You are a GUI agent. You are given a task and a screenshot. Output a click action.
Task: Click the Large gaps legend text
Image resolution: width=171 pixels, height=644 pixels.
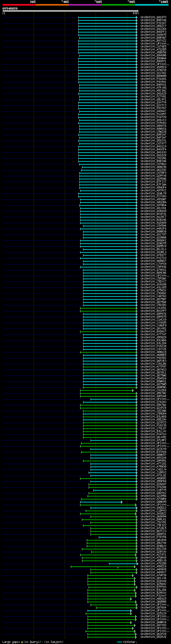(x=33, y=642)
